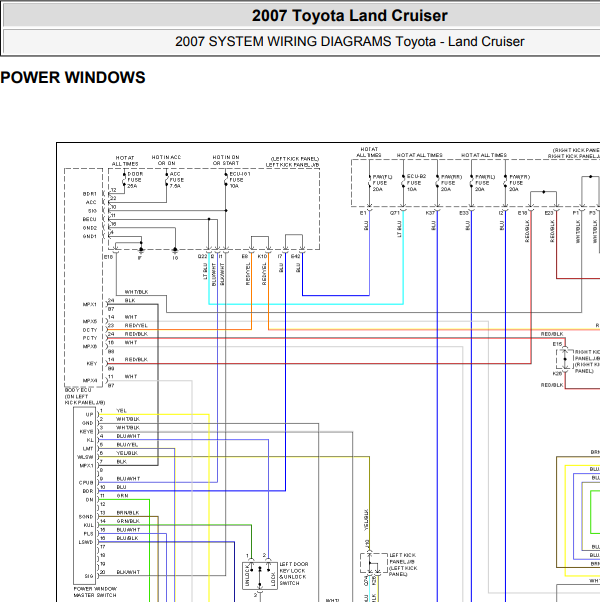Screen dimensions: 600x602
Task: Click the "BECU" pin label
Action: click(x=89, y=219)
